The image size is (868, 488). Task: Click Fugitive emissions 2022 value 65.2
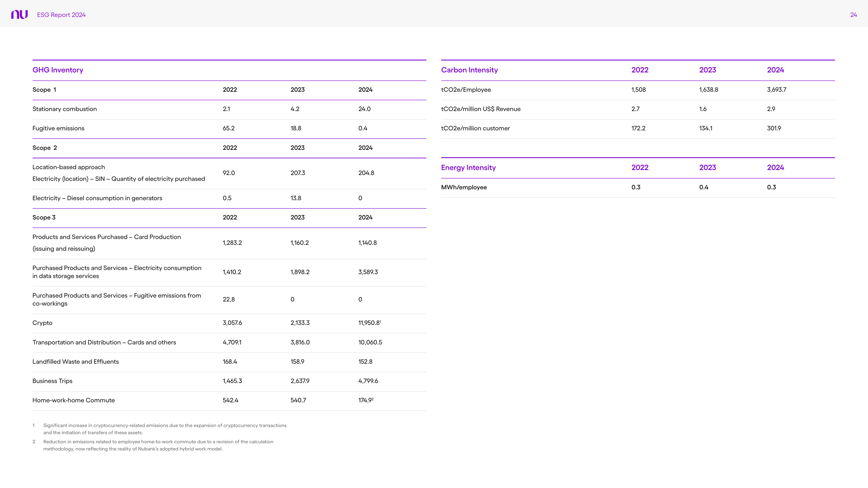pyautogui.click(x=229, y=128)
